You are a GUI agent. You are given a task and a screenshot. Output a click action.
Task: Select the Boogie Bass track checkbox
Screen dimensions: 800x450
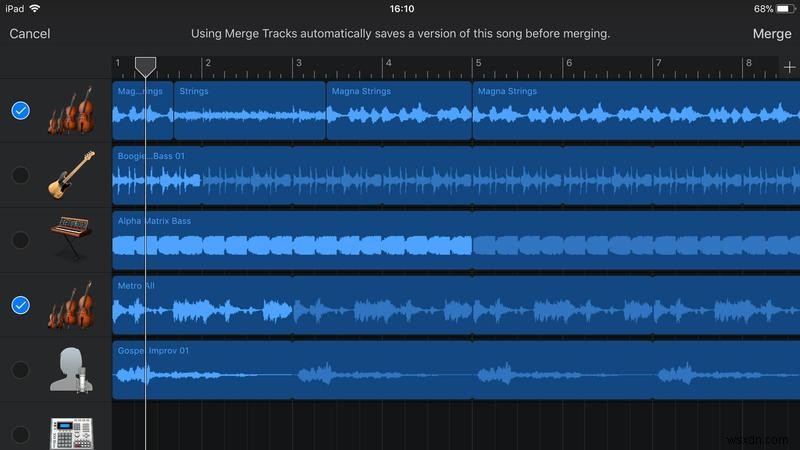pos(20,175)
